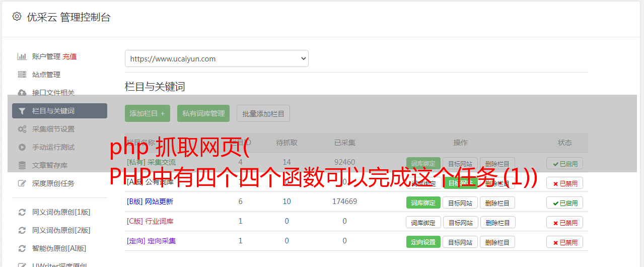
Task: Toggle 已禁用 status for 行业词库 row
Action: click(x=564, y=222)
